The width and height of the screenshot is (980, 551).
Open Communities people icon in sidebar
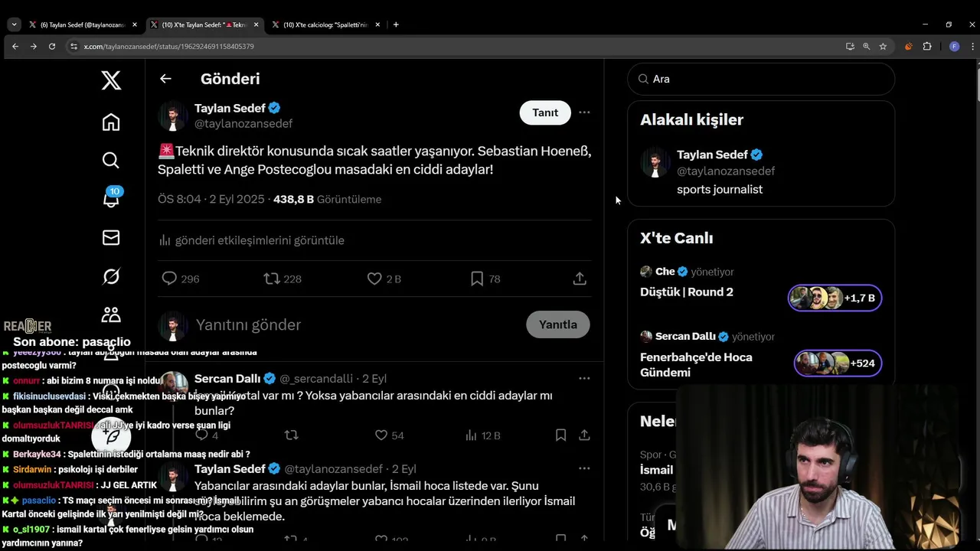pyautogui.click(x=111, y=315)
